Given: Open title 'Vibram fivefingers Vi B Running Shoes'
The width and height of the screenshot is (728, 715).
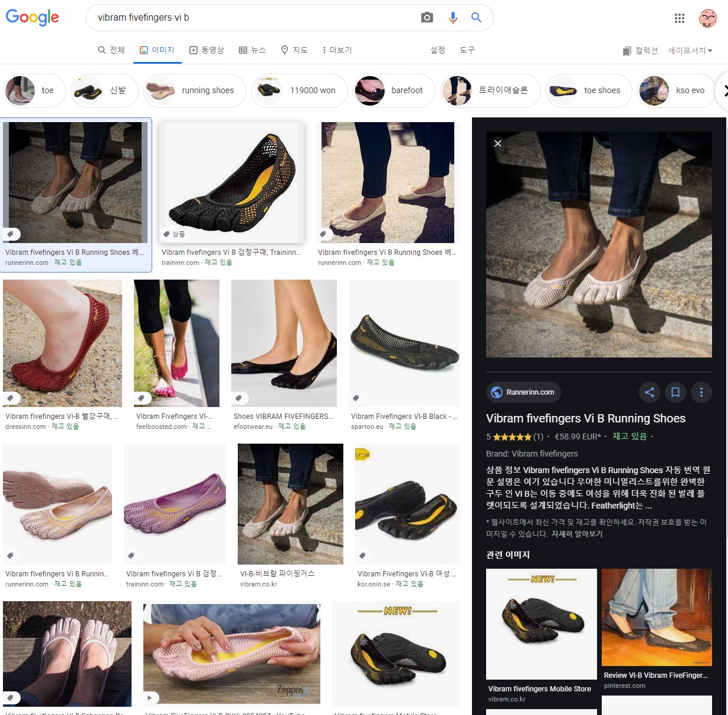Looking at the screenshot, I should click(586, 418).
